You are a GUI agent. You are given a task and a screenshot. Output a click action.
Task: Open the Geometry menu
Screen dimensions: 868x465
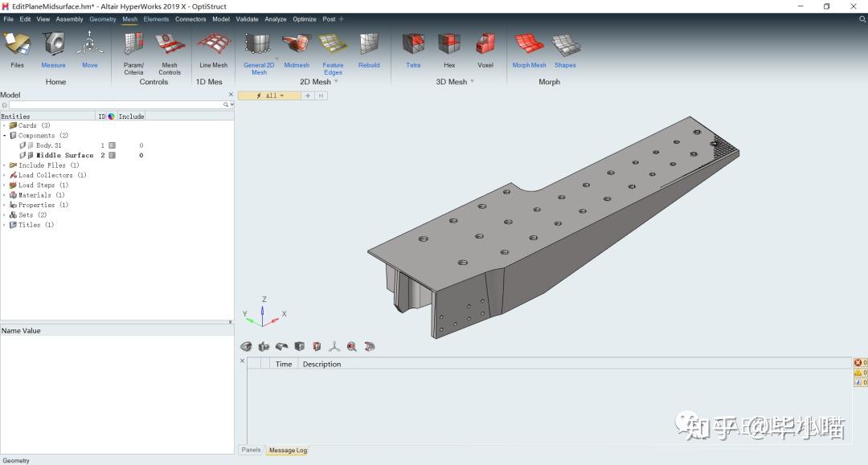tap(102, 18)
